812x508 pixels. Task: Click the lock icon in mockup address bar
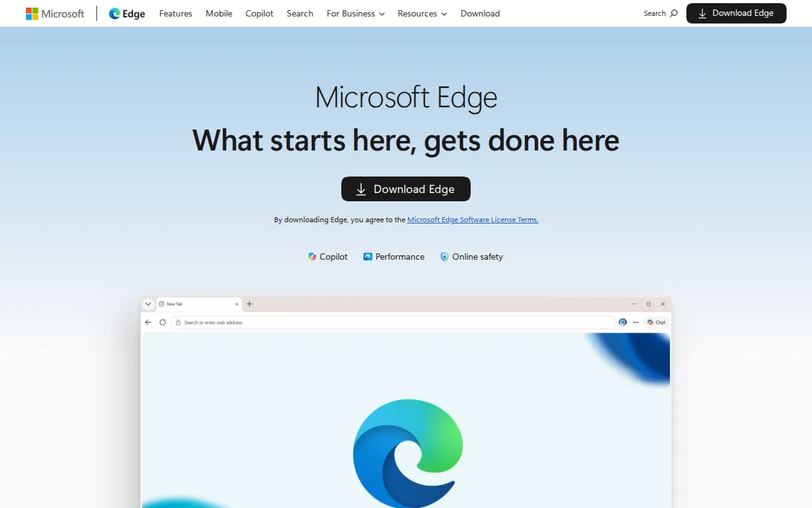pyautogui.click(x=179, y=323)
